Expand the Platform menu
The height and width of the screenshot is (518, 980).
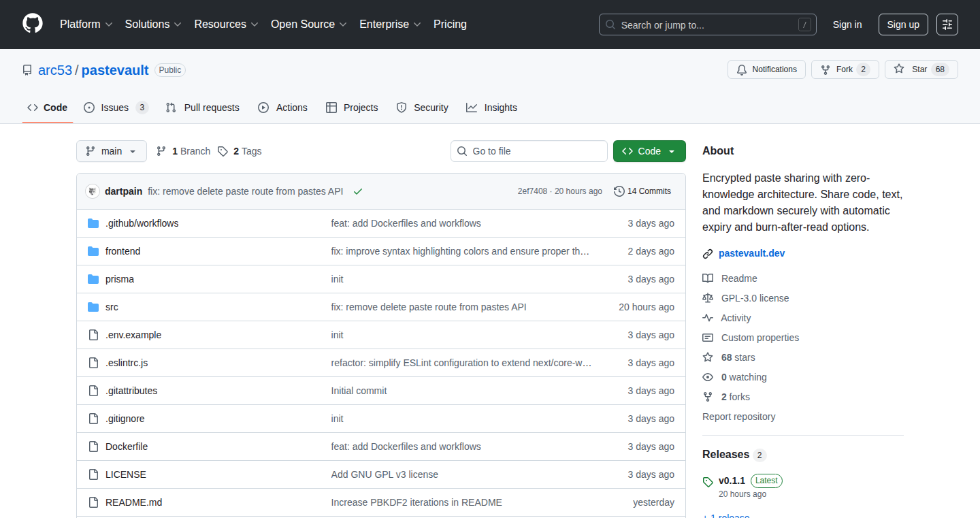click(85, 25)
